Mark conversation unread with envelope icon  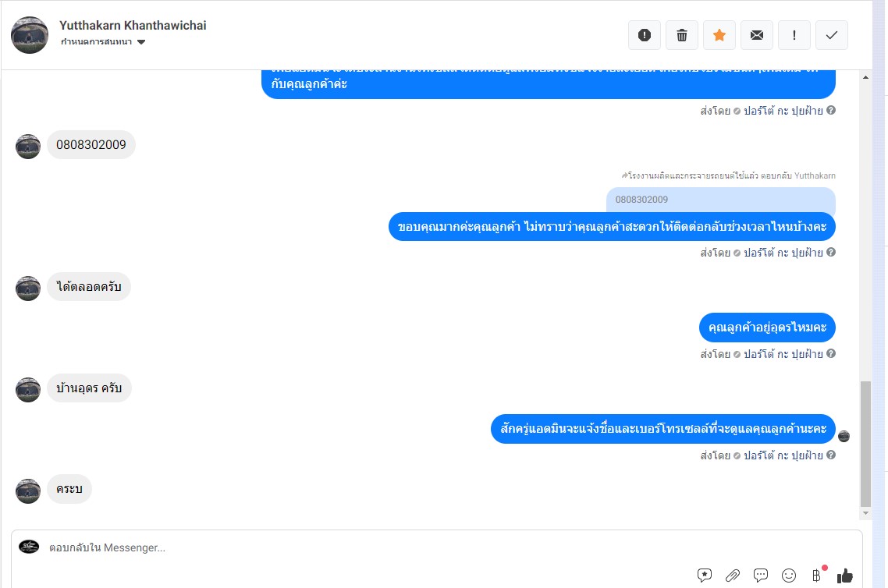[x=757, y=35]
